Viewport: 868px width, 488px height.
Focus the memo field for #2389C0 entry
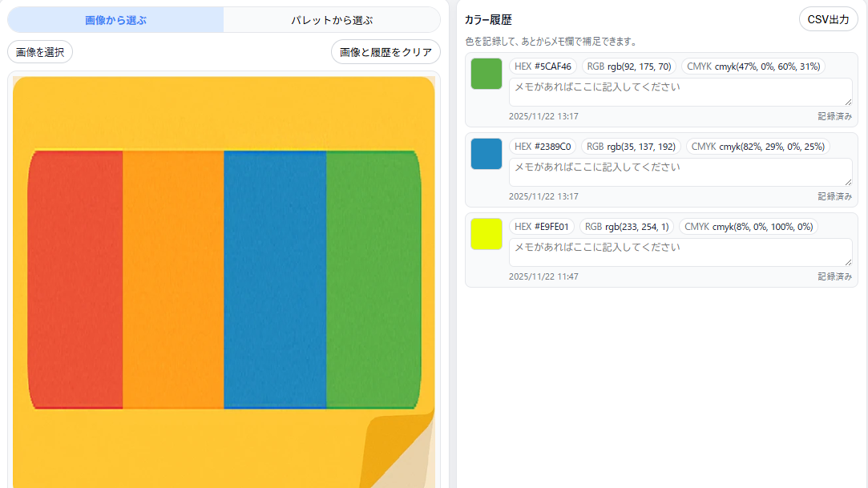(x=680, y=171)
